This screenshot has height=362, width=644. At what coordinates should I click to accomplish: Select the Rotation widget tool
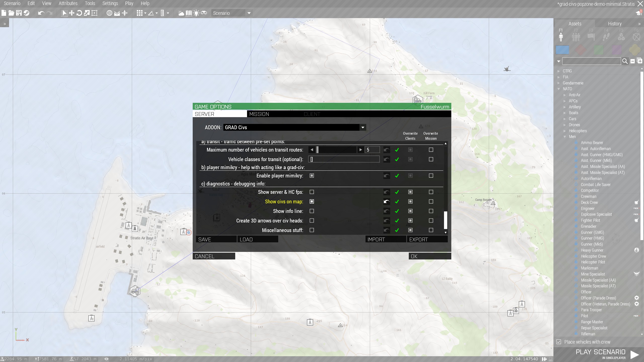point(79,13)
